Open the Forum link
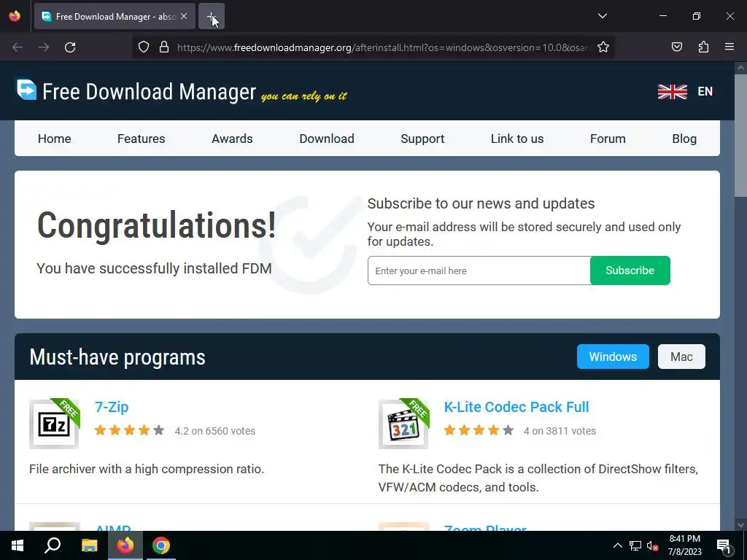 (x=608, y=139)
